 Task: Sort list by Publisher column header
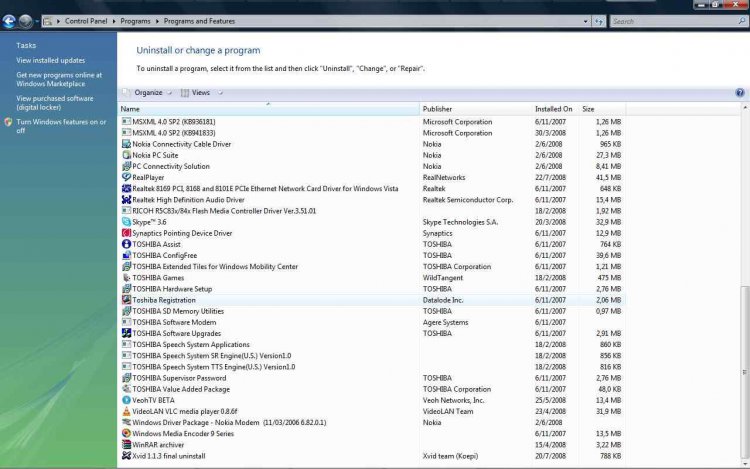(x=475, y=109)
